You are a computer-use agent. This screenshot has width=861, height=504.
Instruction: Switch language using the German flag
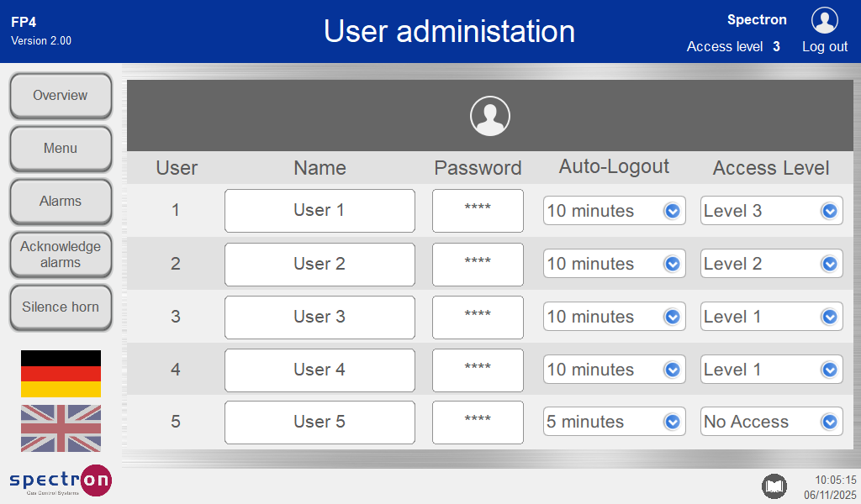click(61, 374)
